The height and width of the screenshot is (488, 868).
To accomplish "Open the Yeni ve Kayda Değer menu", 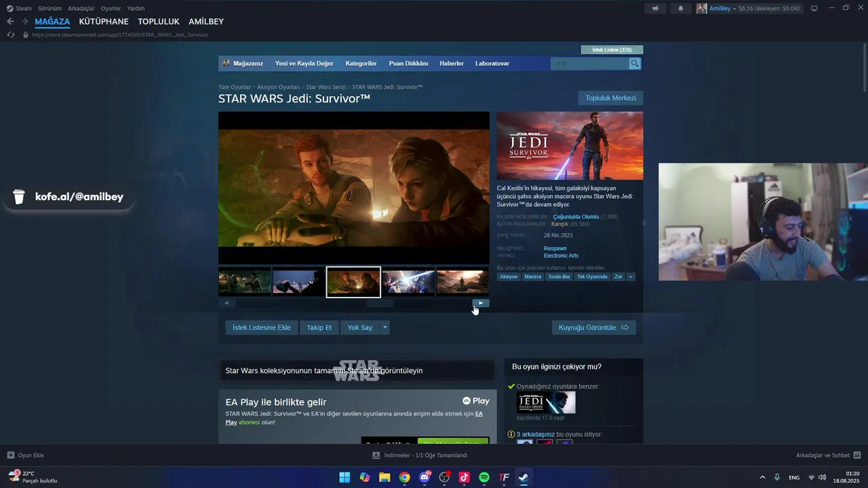I will tap(304, 63).
